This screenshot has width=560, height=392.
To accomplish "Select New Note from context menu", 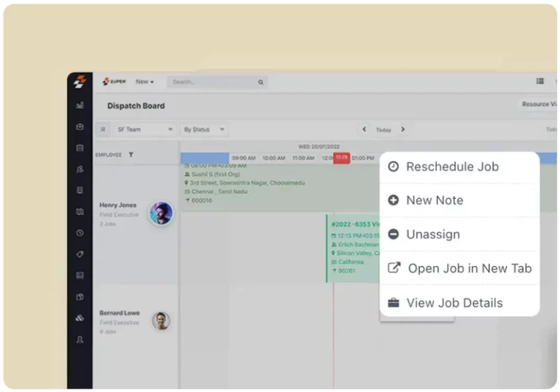I will pyautogui.click(x=459, y=200).
